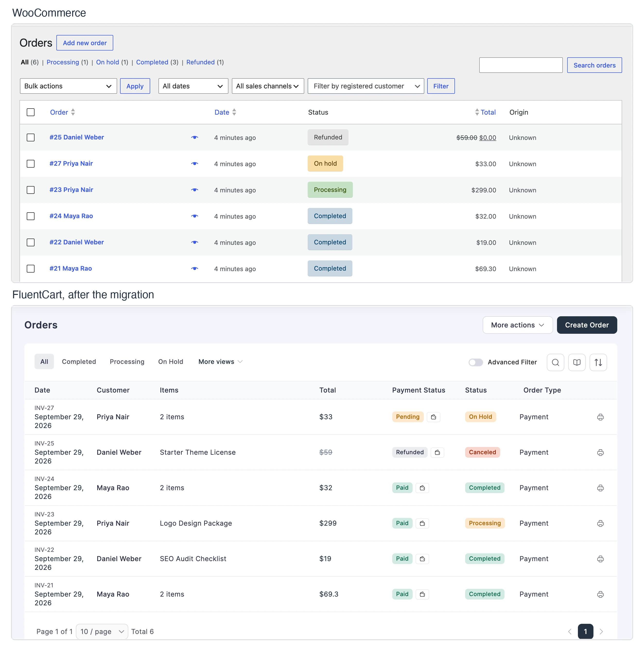Click the sort arrows icon in FluentCart
The height and width of the screenshot is (651, 644).
tap(599, 362)
